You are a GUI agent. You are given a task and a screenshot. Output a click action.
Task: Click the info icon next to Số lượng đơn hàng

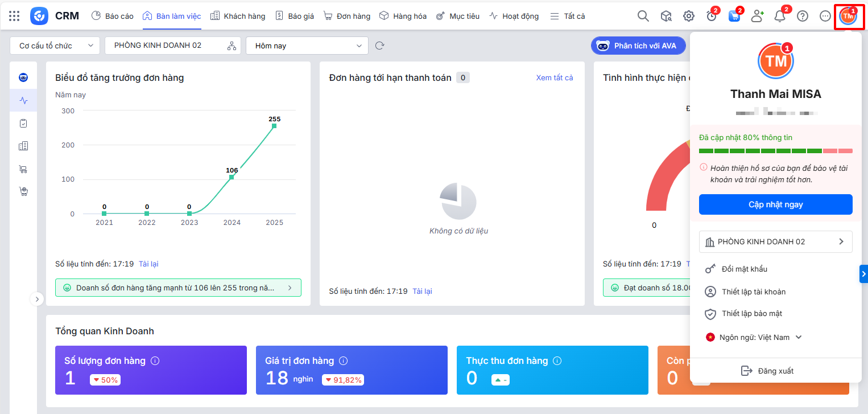tap(155, 360)
